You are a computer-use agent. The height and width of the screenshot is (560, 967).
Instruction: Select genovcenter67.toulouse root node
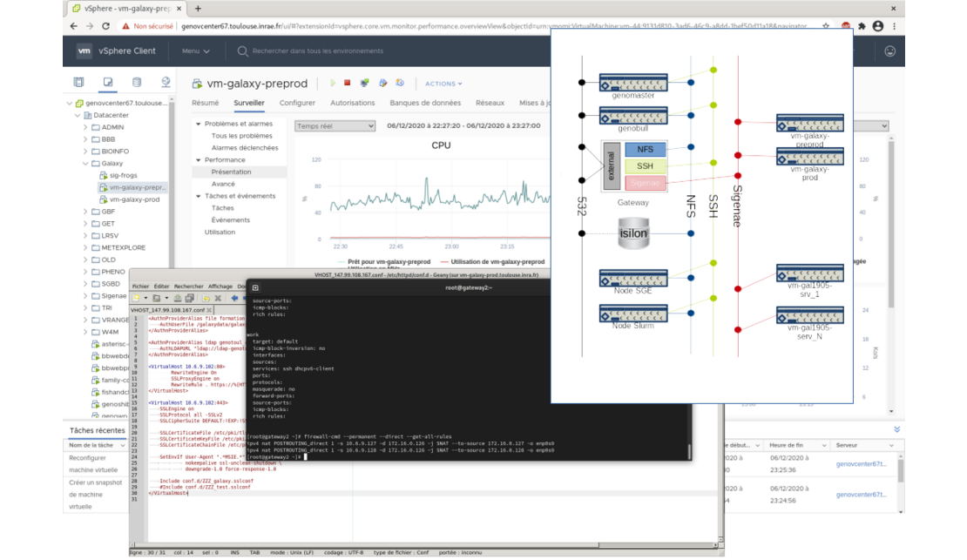point(126,103)
